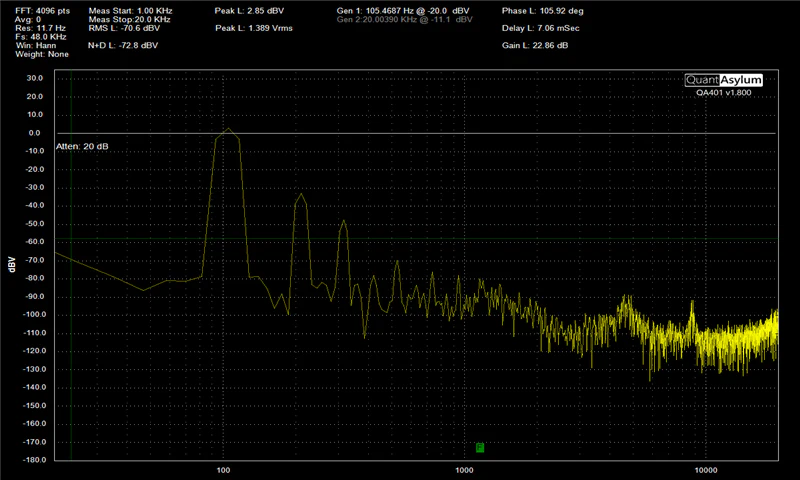Click the '-60.0' Y-axis label
Screen dimensions: 800x480
coord(34,242)
